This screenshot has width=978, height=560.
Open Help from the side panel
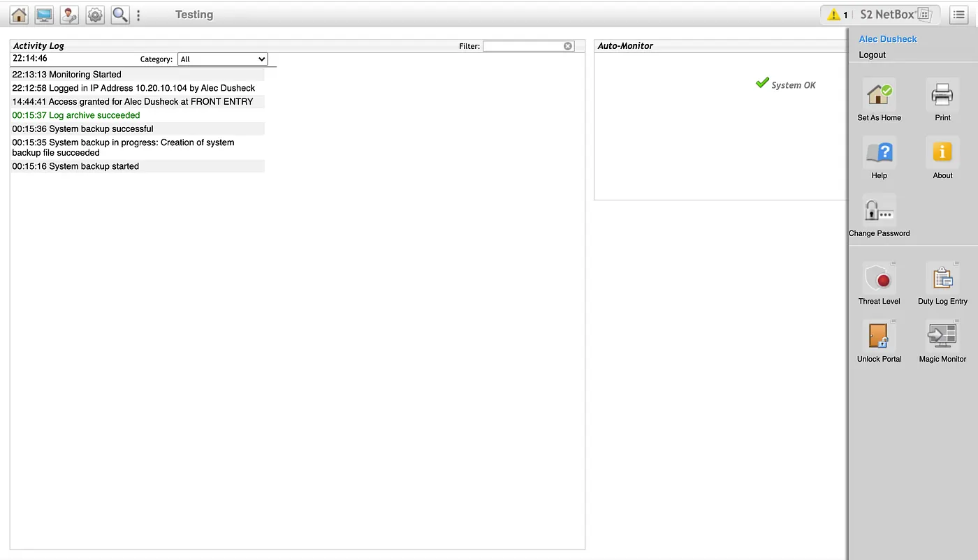click(879, 152)
